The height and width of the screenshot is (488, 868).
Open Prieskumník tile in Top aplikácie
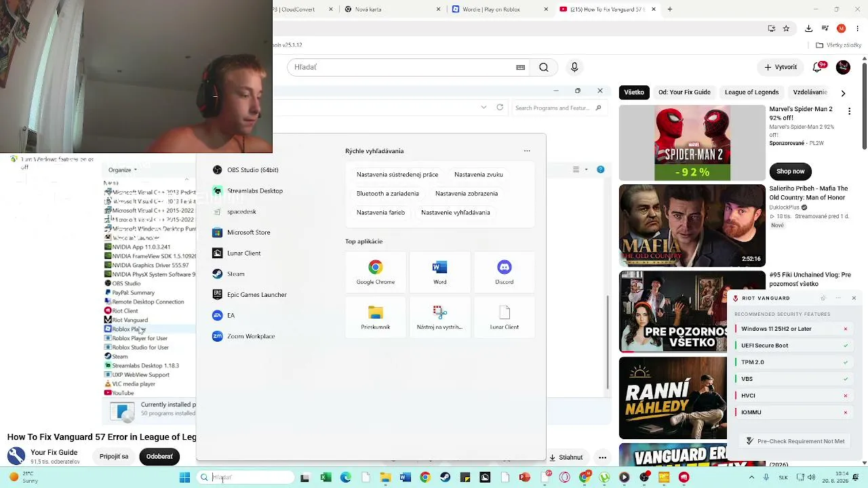point(376,318)
